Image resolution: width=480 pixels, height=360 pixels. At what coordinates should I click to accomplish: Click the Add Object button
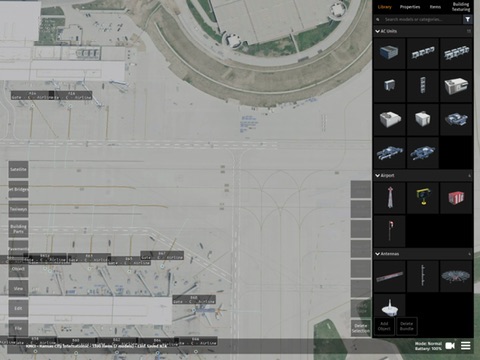pyautogui.click(x=384, y=326)
